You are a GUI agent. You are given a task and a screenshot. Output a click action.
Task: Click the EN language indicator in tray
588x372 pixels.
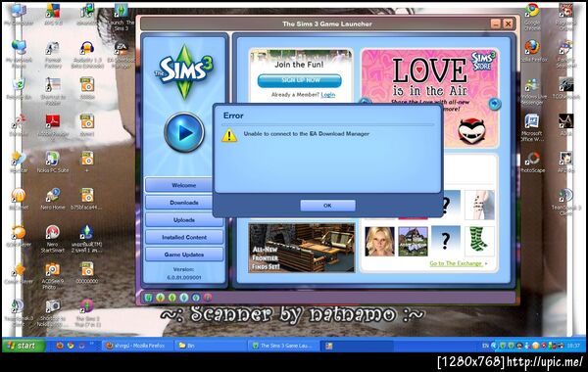[485, 346]
